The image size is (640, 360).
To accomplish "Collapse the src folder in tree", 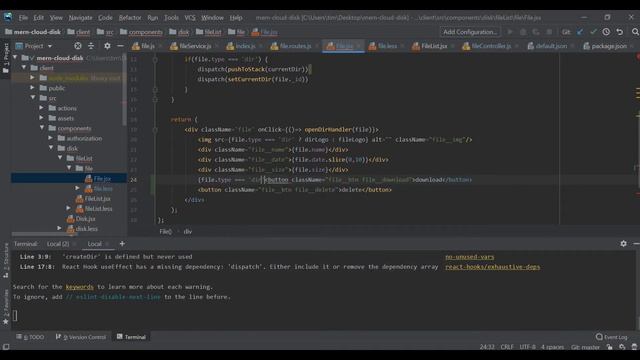I will 33,98.
